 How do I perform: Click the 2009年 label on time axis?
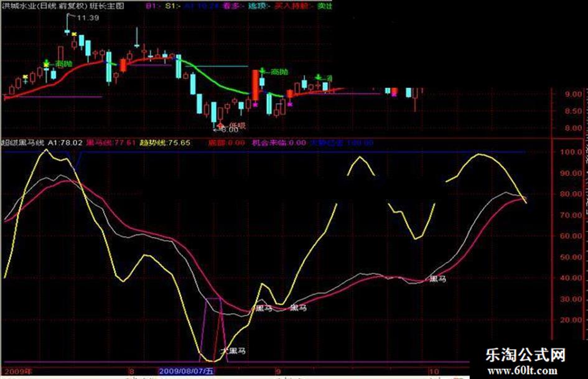tap(17, 371)
